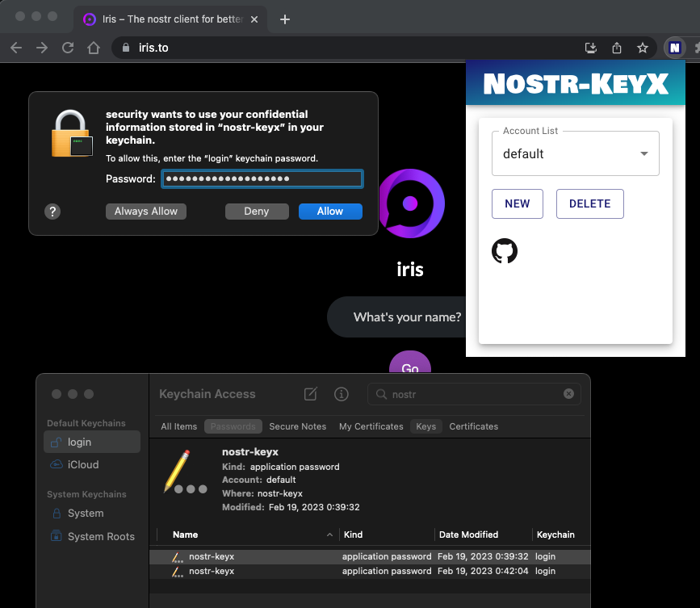700x608 pixels.
Task: Click the Iris tab favicon
Action: tap(90, 19)
